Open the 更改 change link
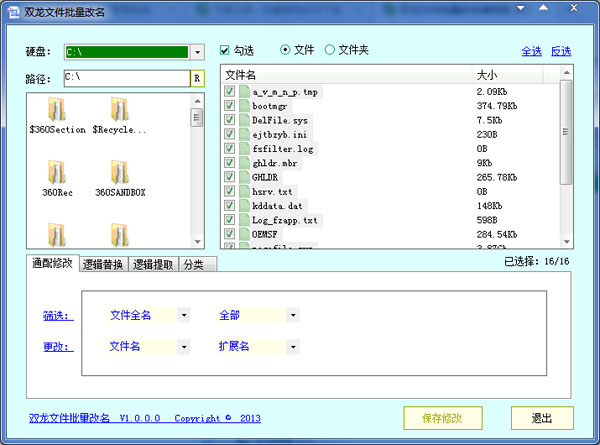Image resolution: width=600 pixels, height=445 pixels. click(58, 347)
